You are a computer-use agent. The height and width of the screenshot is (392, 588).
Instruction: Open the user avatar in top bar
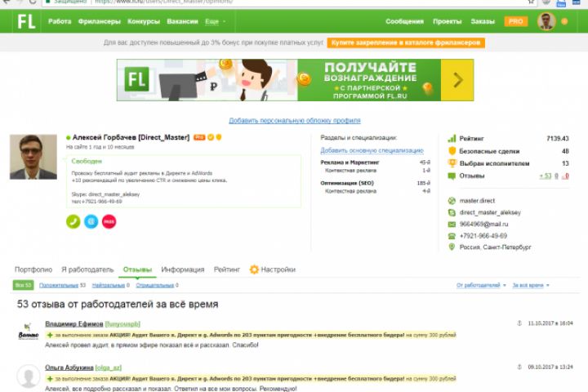pos(546,21)
